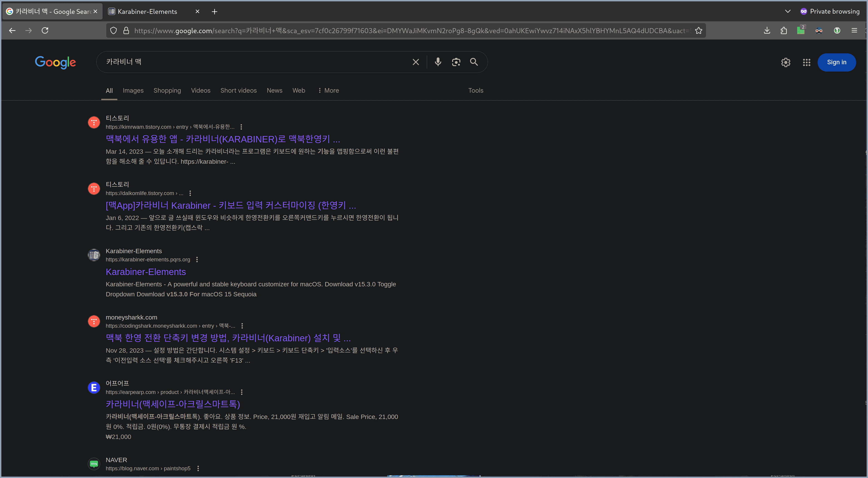Click the Private browsing indicator

830,11
